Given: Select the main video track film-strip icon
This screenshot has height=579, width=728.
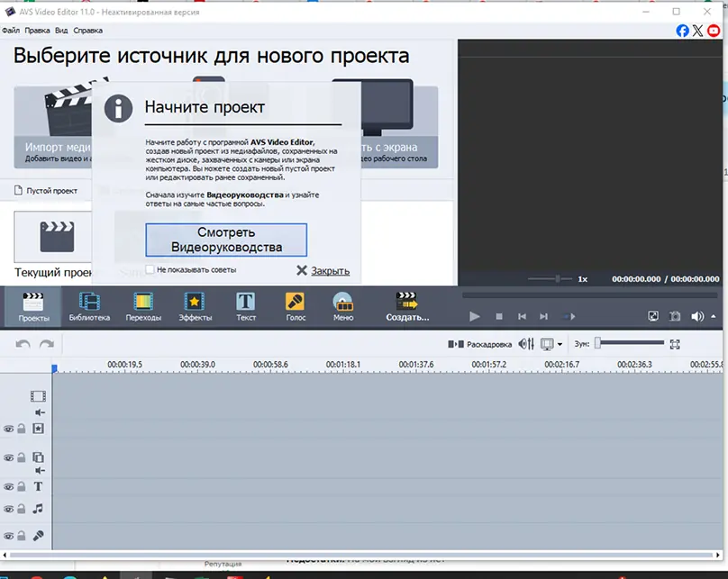Looking at the screenshot, I should click(x=38, y=395).
